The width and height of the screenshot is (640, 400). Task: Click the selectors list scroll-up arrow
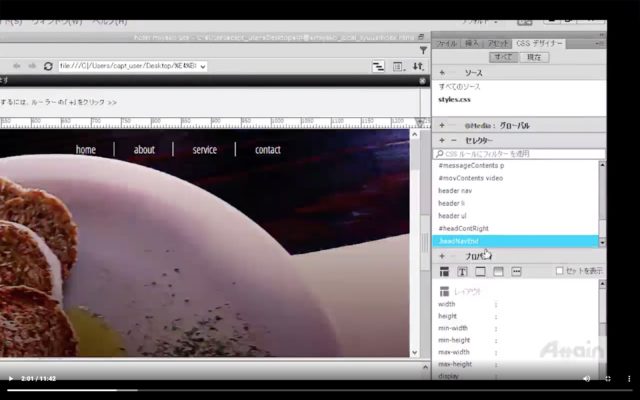(x=602, y=164)
